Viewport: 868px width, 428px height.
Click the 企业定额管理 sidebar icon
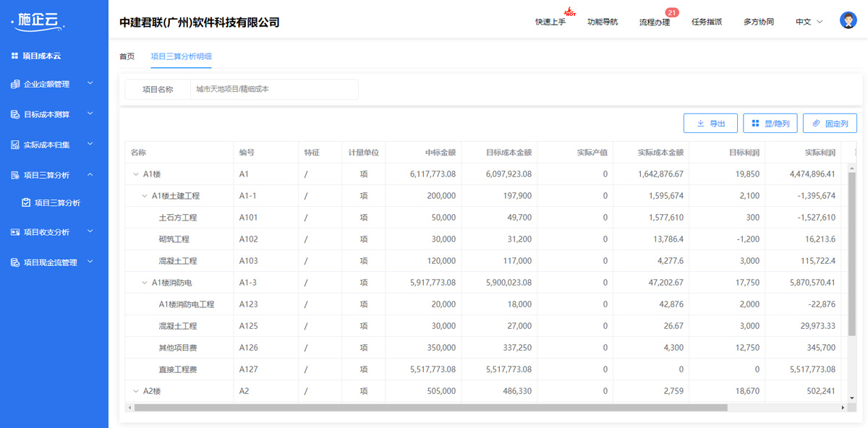point(15,85)
